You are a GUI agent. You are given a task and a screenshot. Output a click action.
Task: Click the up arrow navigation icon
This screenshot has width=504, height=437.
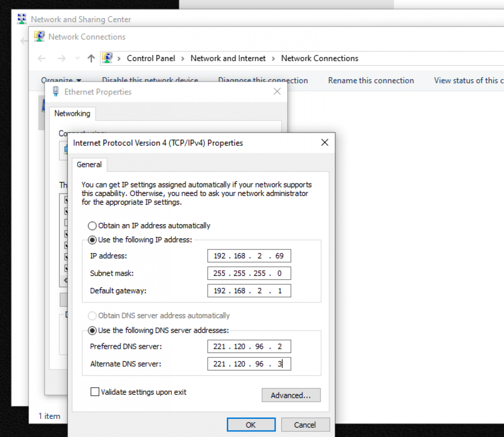coord(91,58)
